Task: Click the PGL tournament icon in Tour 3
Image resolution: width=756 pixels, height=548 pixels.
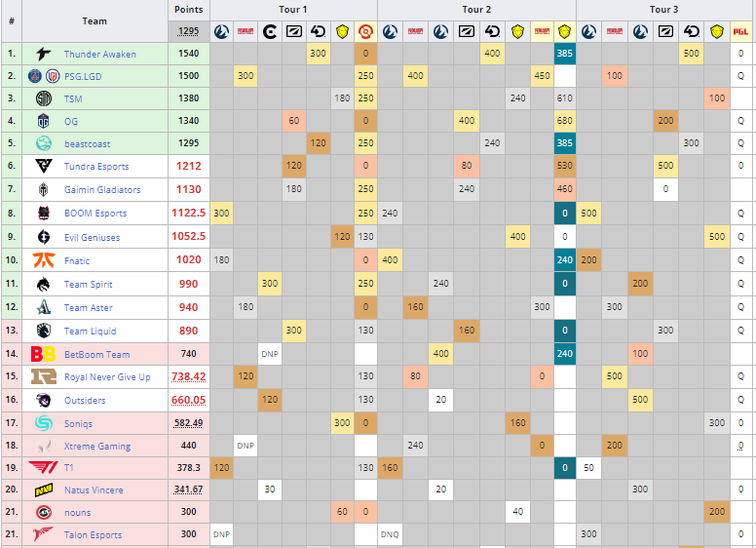Action: [741, 32]
